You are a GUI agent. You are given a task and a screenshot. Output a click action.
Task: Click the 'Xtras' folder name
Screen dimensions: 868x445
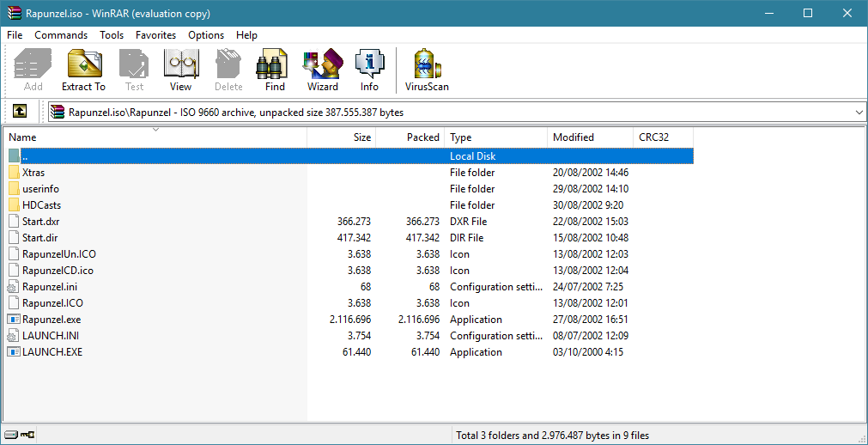click(x=33, y=173)
